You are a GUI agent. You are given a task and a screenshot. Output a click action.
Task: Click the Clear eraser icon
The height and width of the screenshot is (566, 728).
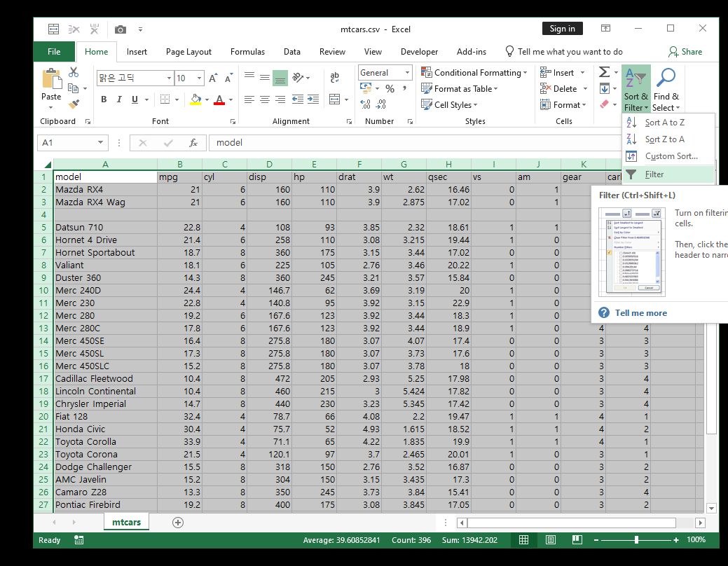click(605, 104)
